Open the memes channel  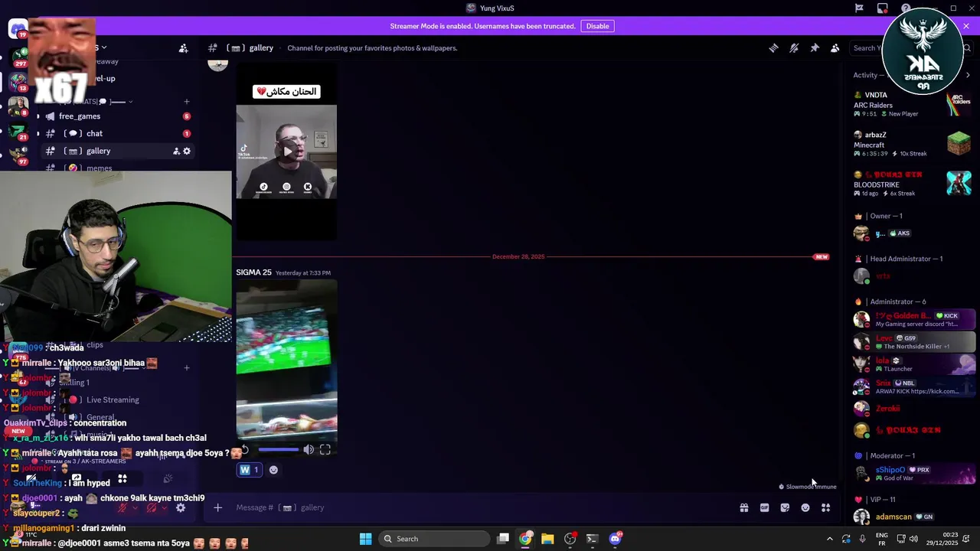click(115, 168)
